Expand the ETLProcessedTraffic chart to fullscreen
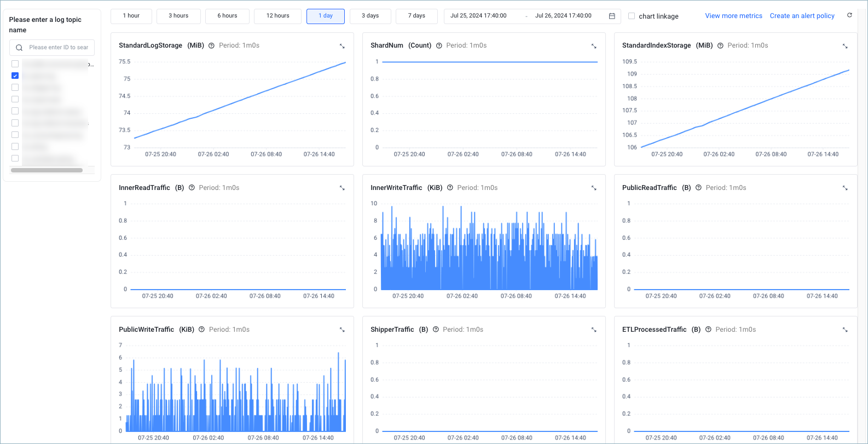This screenshot has width=868, height=444. 845,330
